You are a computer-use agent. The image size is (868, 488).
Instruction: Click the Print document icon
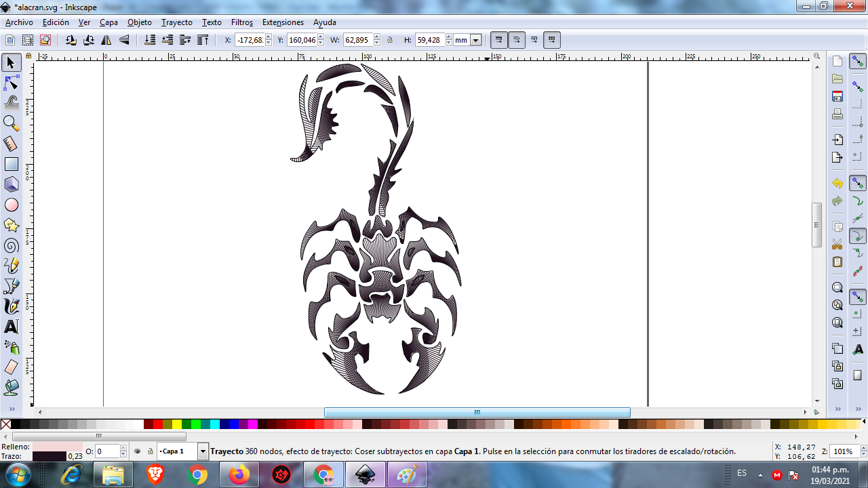click(837, 114)
